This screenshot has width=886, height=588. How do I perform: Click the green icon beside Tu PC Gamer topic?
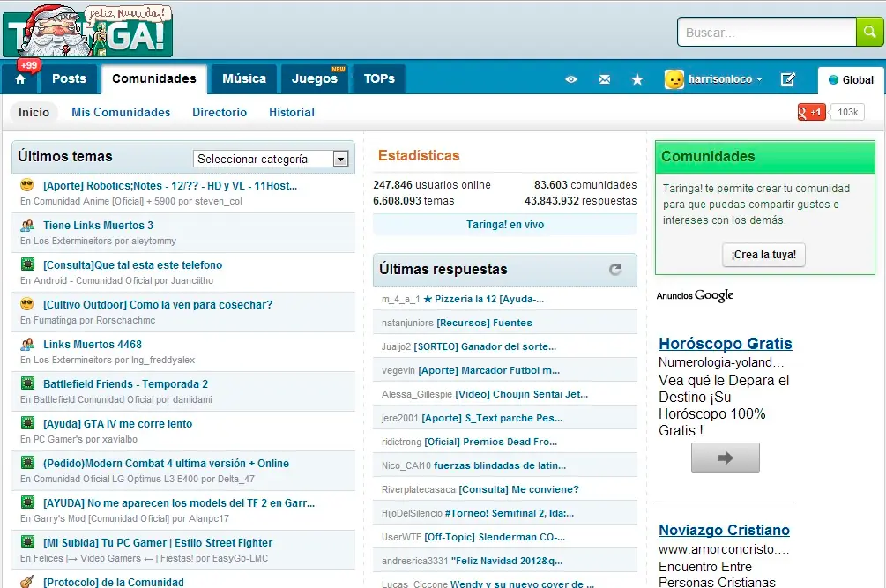[27, 542]
